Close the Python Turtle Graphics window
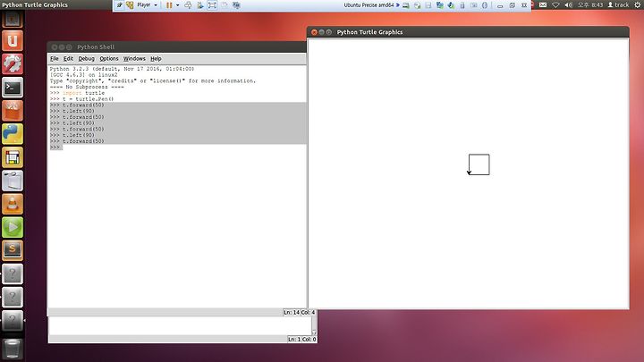The image size is (644, 362). (x=314, y=32)
